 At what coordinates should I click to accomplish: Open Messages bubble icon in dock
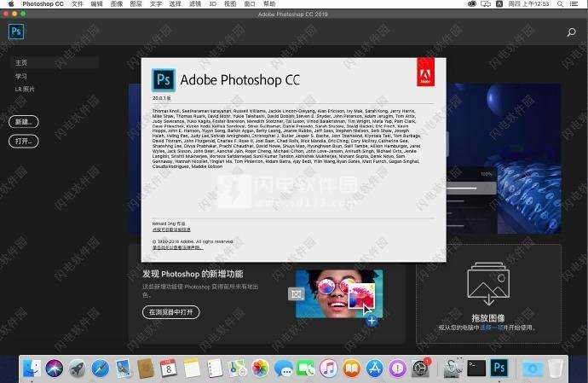pyautogui.click(x=283, y=368)
